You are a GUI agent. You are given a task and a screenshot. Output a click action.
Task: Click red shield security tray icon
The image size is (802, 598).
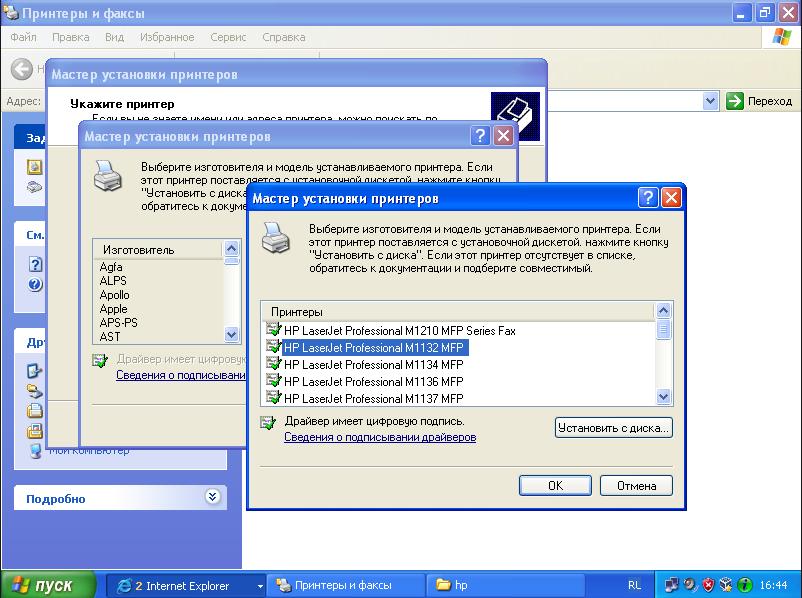coord(708,585)
